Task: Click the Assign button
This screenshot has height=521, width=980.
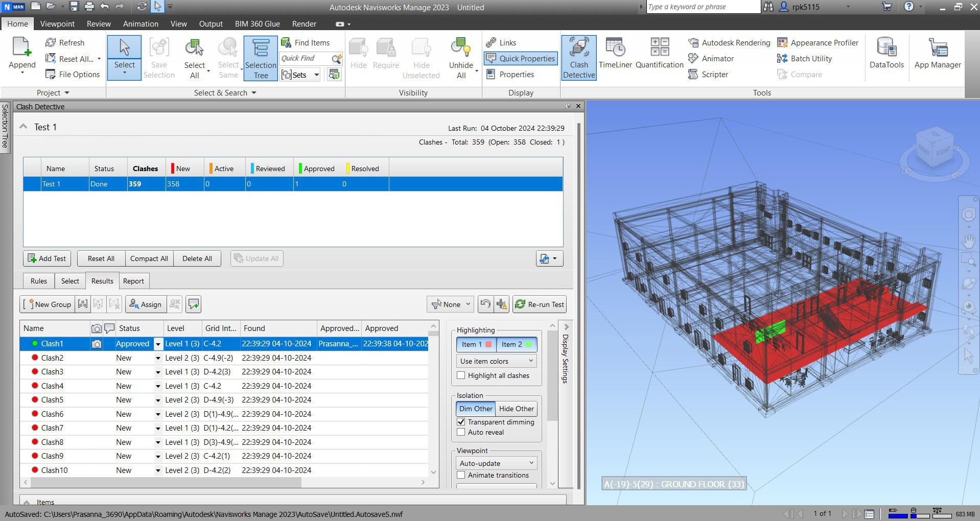Action: (x=145, y=304)
